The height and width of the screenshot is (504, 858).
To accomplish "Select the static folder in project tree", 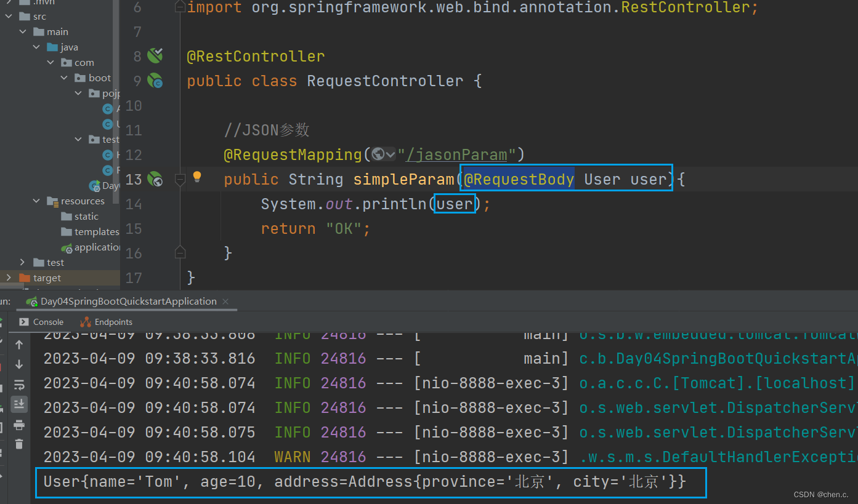I will [79, 216].
